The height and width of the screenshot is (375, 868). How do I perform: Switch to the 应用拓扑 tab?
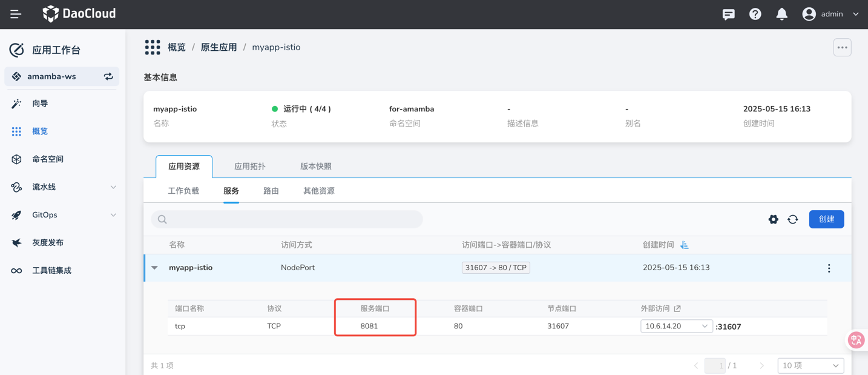pyautogui.click(x=249, y=166)
